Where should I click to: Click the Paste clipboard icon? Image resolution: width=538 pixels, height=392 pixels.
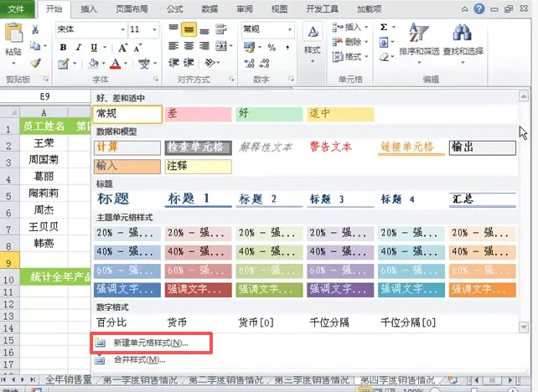point(13,34)
